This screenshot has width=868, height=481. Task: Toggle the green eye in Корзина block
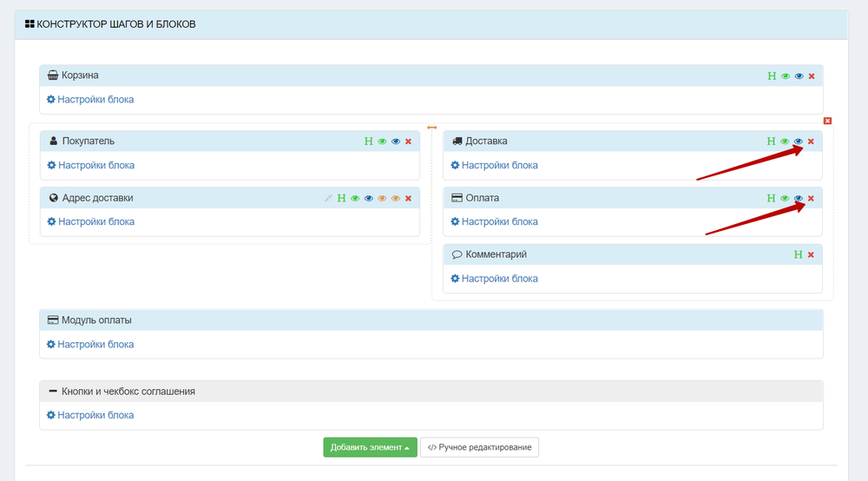pyautogui.click(x=786, y=76)
